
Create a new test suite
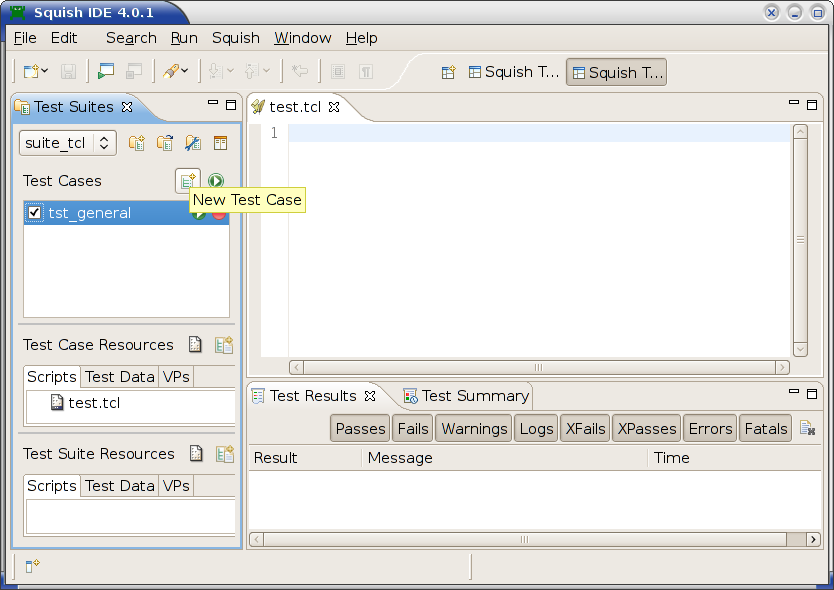coord(137,143)
